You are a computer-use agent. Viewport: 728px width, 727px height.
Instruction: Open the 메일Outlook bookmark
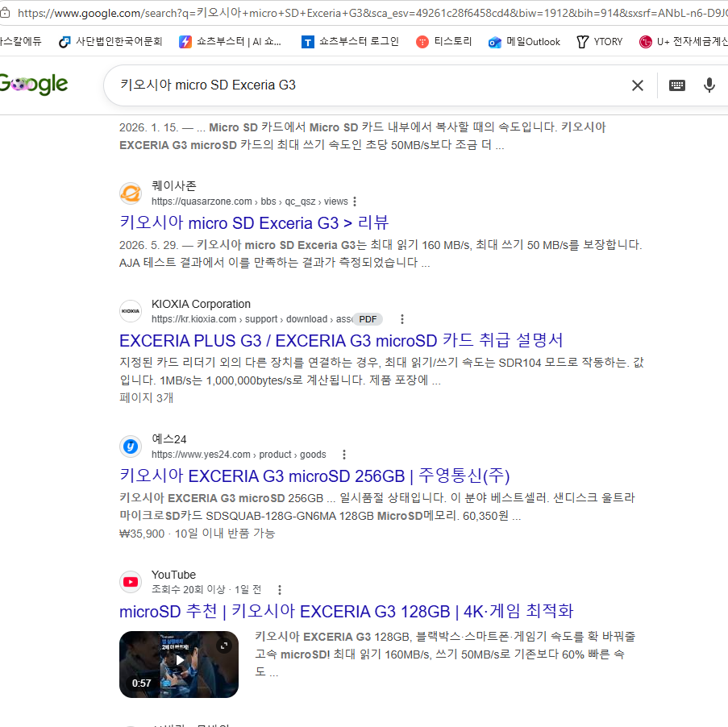click(x=524, y=42)
